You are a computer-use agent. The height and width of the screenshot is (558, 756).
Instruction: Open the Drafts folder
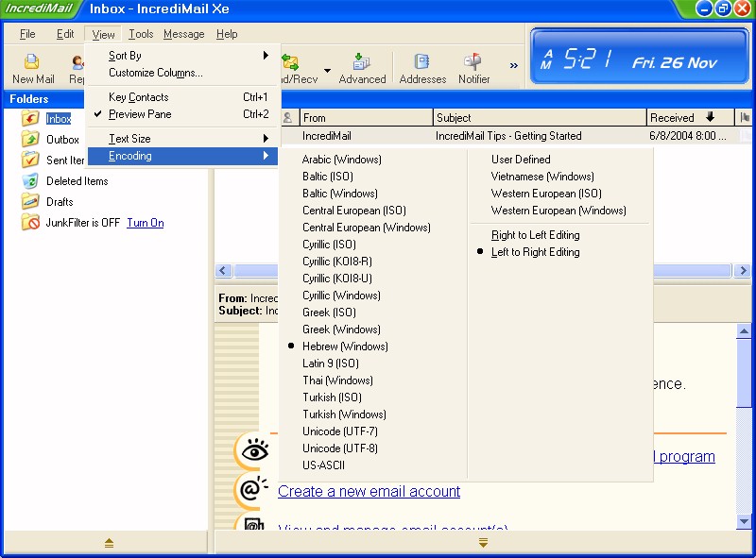[59, 202]
